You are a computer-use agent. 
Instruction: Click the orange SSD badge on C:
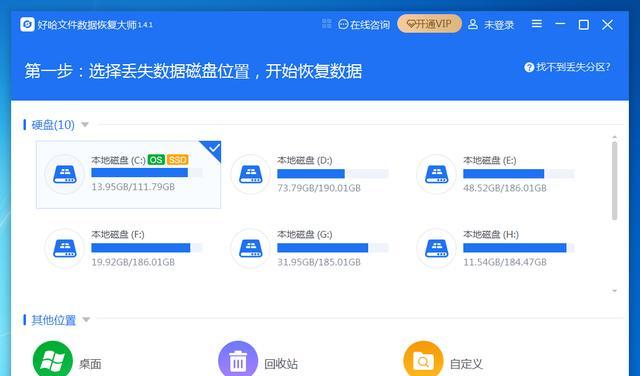pyautogui.click(x=178, y=160)
